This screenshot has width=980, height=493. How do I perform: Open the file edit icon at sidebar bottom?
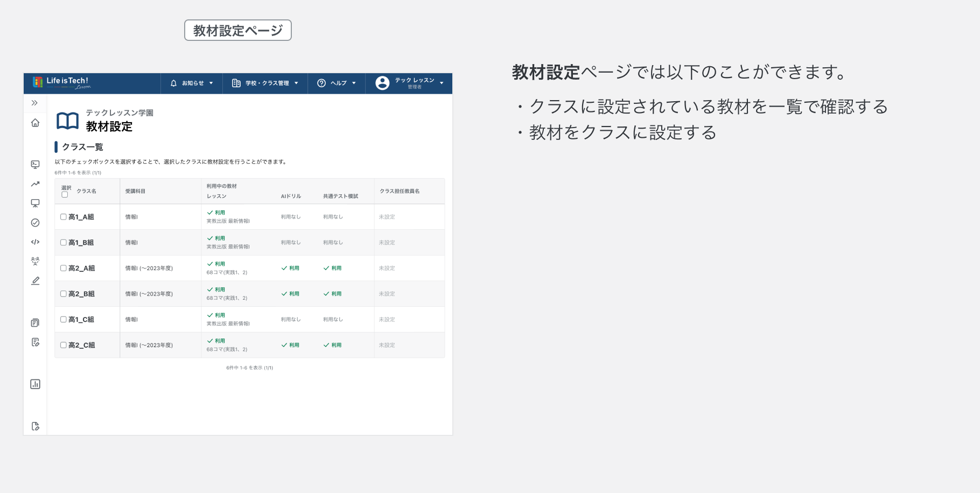(x=35, y=426)
